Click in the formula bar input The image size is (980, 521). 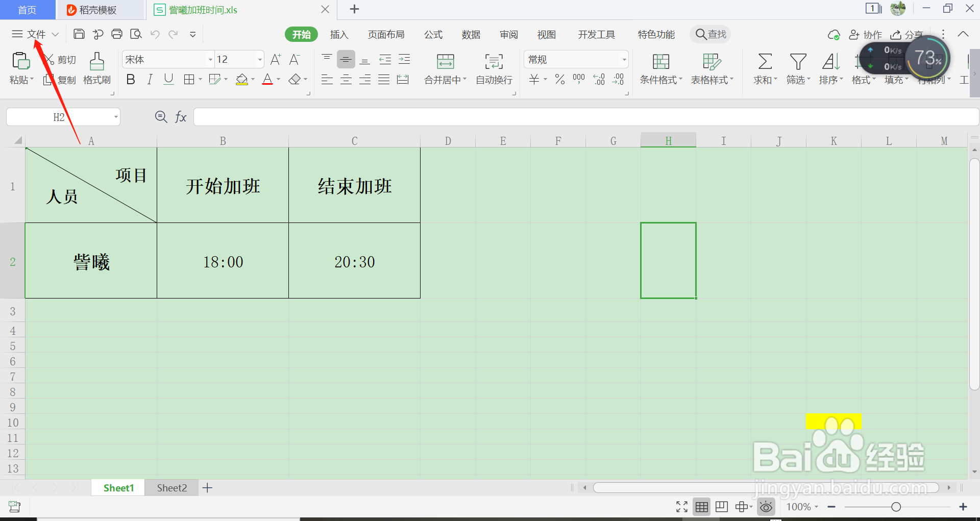tap(586, 117)
